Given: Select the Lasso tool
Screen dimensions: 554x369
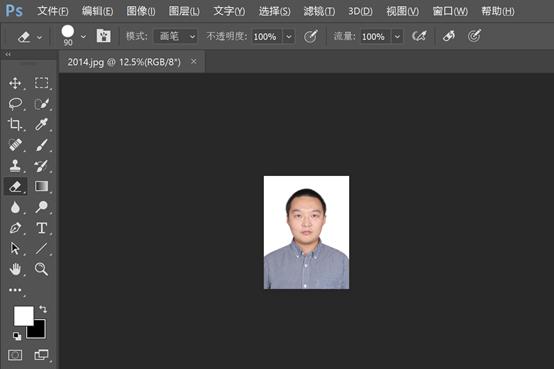Looking at the screenshot, I should (x=15, y=104).
